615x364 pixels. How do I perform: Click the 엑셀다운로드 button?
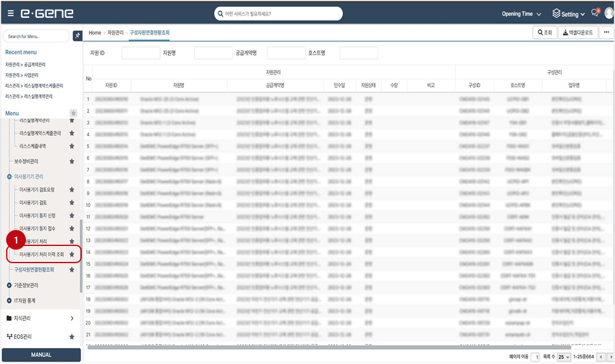pyautogui.click(x=577, y=32)
